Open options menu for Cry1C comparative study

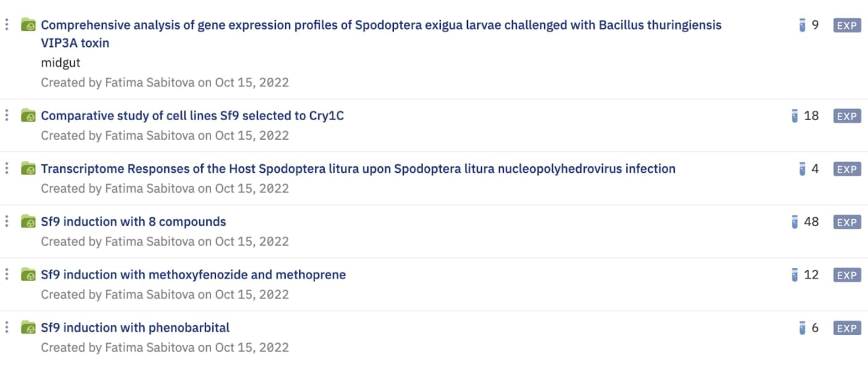(x=7, y=116)
